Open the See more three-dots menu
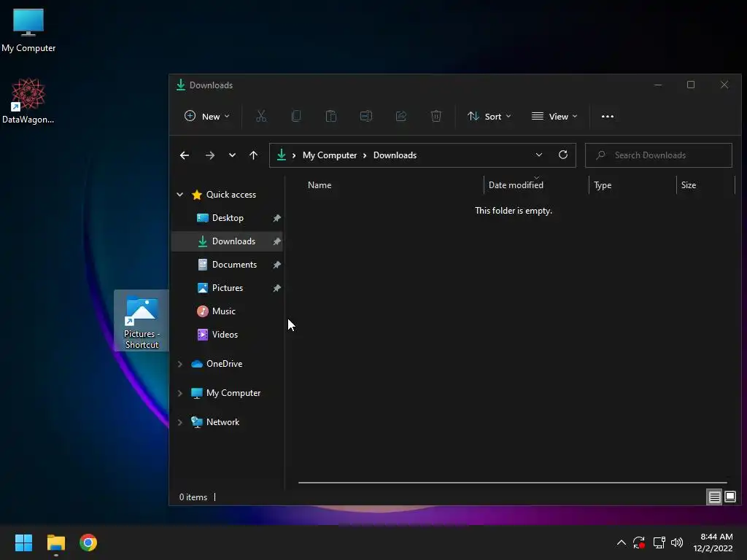Viewport: 747px width, 560px height. [608, 116]
